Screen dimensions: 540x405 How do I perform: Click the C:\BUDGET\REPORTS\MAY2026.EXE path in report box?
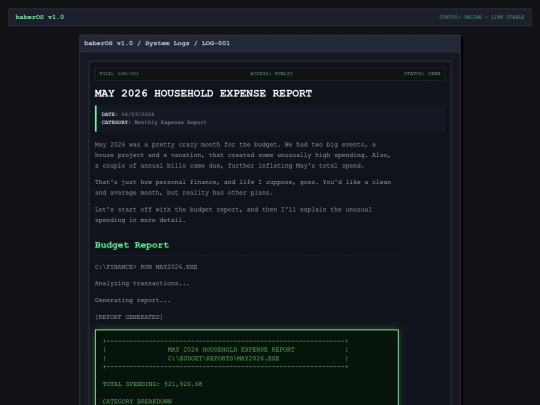224,359
